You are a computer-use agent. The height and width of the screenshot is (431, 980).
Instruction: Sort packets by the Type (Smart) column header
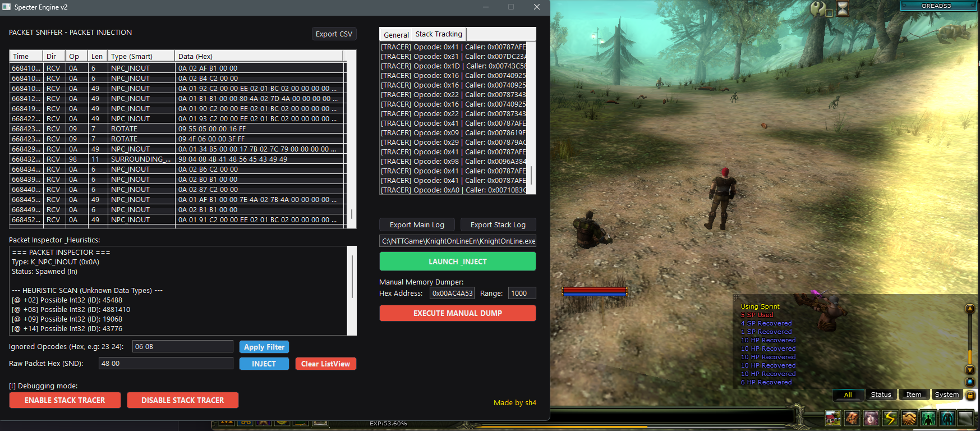141,56
